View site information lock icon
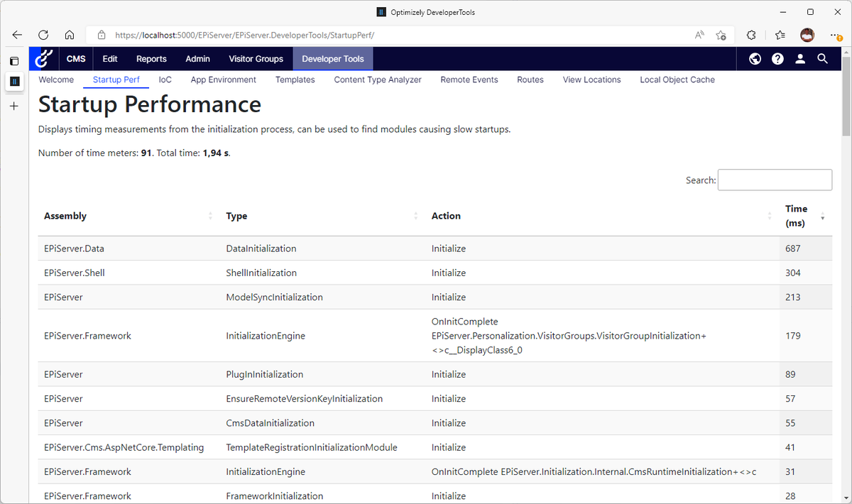Viewport: 852px width, 504px height. 102,35
